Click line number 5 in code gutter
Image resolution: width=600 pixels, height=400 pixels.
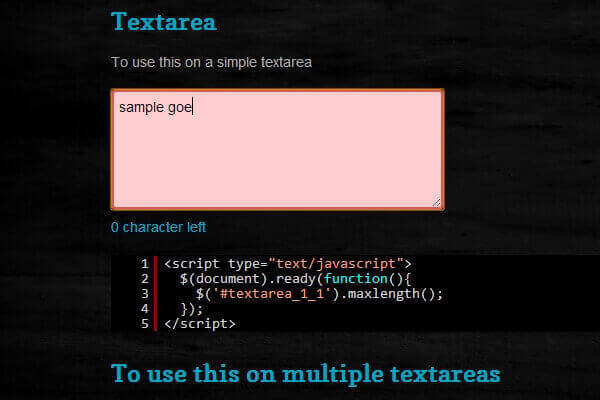pos(145,324)
